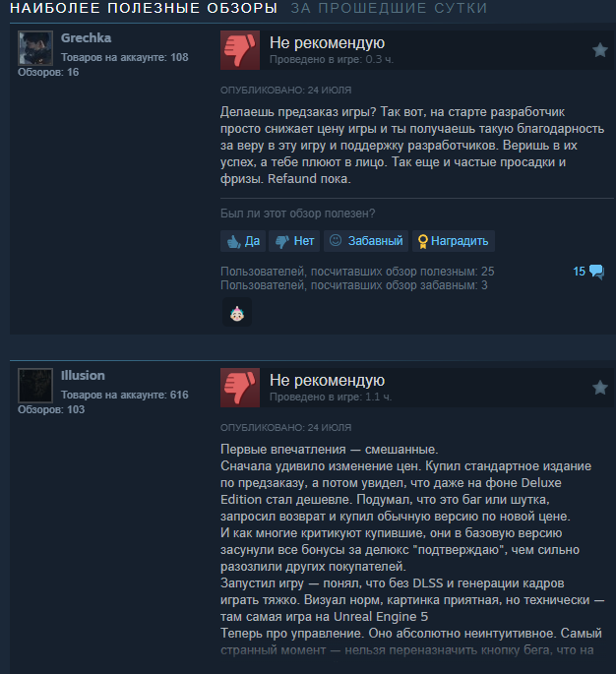Open Illusion's profile avatar

(x=35, y=385)
